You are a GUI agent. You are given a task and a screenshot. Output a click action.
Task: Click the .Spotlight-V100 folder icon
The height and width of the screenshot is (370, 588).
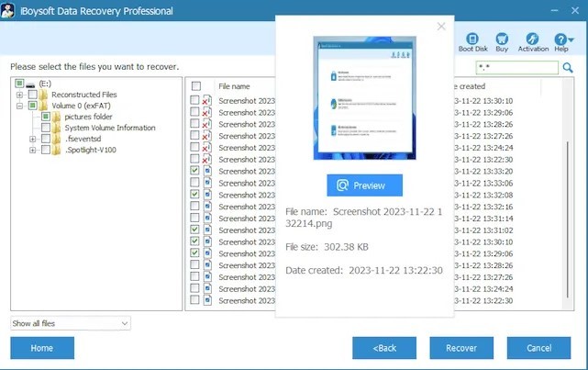[56, 150]
